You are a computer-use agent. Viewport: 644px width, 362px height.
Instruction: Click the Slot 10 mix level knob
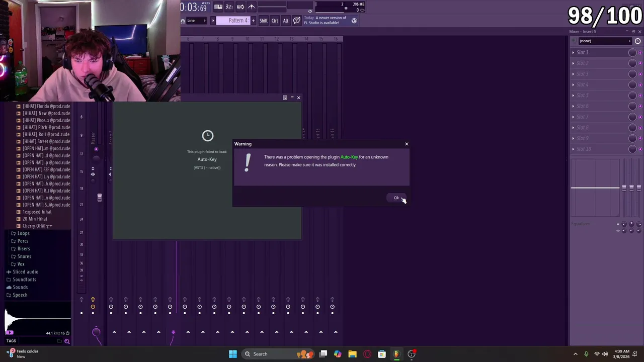632,149
